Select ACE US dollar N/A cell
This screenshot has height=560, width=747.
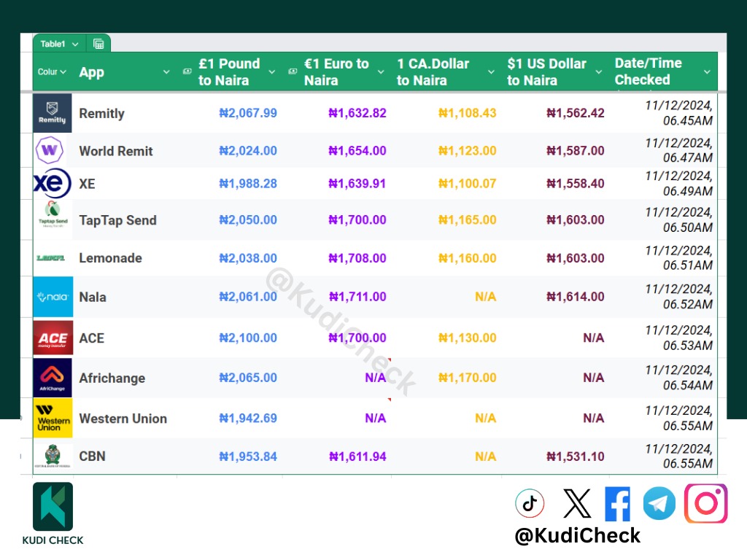pos(594,338)
